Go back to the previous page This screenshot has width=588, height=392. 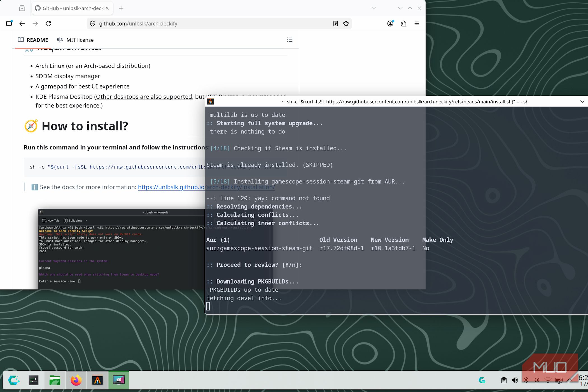click(x=22, y=24)
